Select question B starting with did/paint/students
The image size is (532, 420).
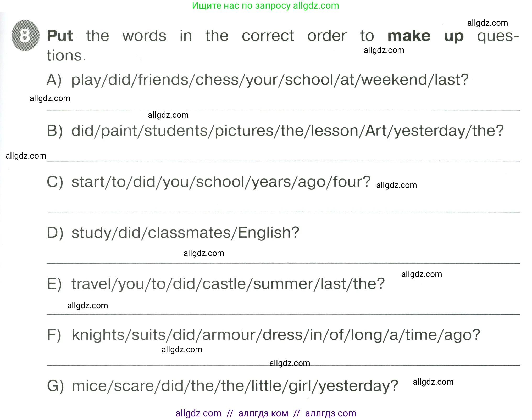point(287,131)
